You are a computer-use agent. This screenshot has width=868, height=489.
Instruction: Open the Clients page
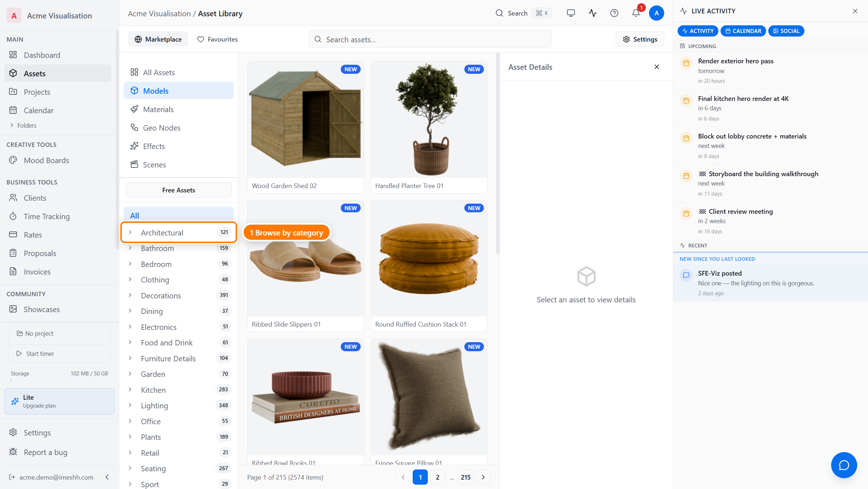pyautogui.click(x=58, y=198)
